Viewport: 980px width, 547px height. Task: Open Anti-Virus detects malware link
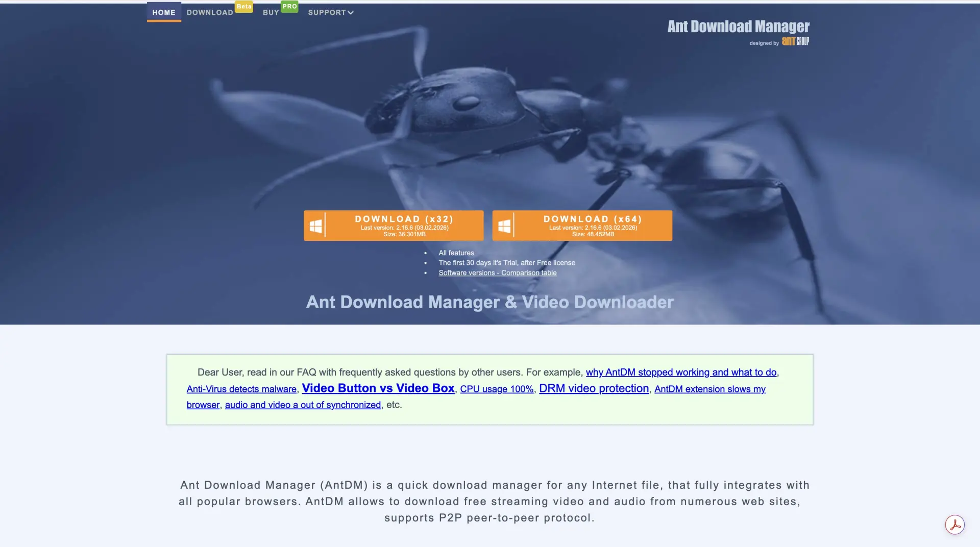coord(241,389)
